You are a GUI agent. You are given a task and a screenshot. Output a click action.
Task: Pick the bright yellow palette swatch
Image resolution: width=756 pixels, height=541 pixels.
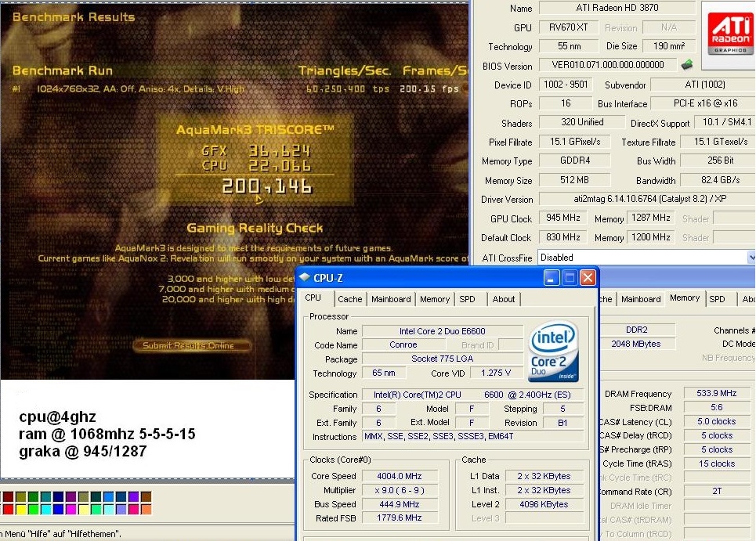[20, 509]
